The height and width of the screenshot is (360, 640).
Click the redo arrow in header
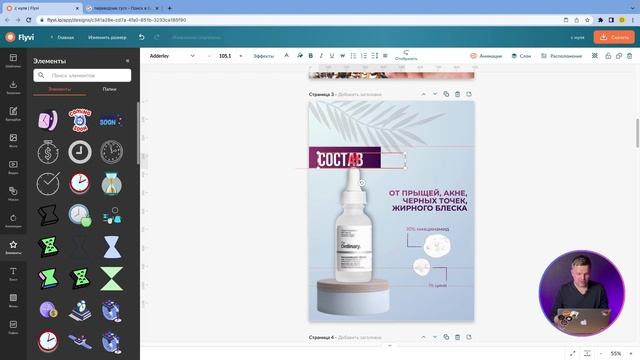click(x=157, y=37)
